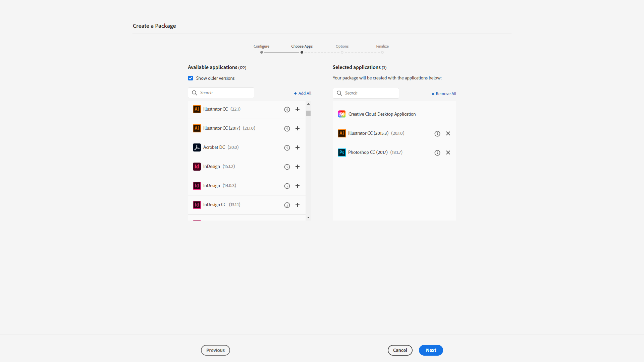Image resolution: width=644 pixels, height=362 pixels.
Task: Focus the selected applications search field
Action: point(366,93)
